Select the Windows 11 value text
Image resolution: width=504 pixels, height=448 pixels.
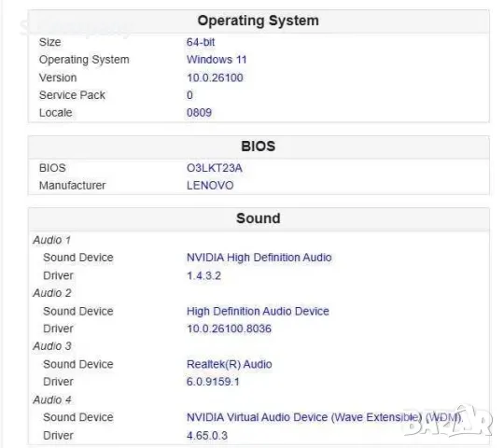pyautogui.click(x=217, y=60)
